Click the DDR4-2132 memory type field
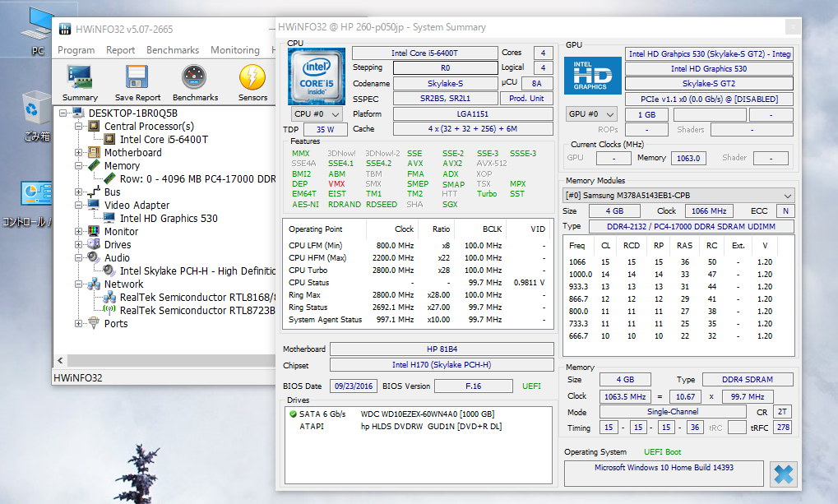Screen dimensions: 838x504 691,227
